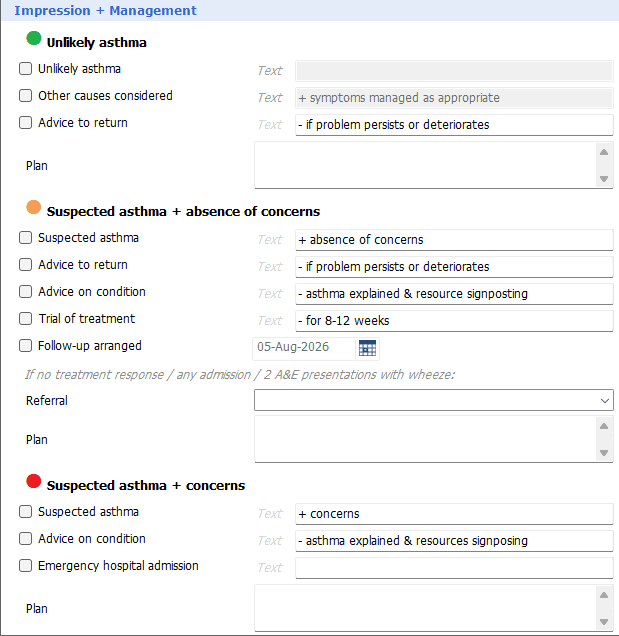The width and height of the screenshot is (619, 636).
Task: Click up arrow in Unlikely asthma Plan box
Action: click(604, 152)
